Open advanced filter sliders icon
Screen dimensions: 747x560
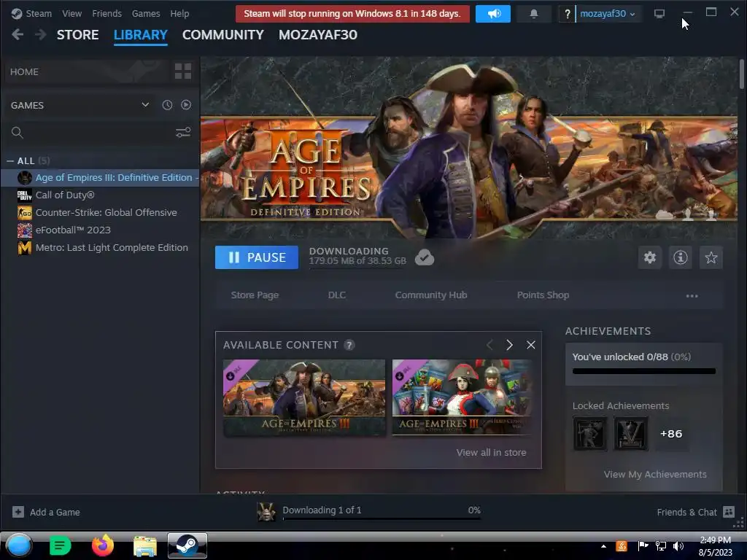[x=183, y=133]
